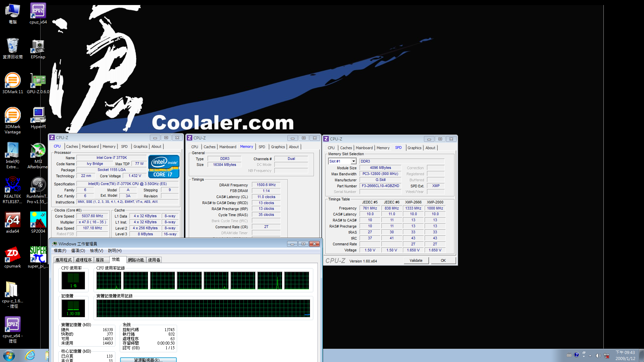Viewport: 644px width, 362px height.
Task: Switch to Mainboard tab in first CPU-Z
Action: coord(90,146)
